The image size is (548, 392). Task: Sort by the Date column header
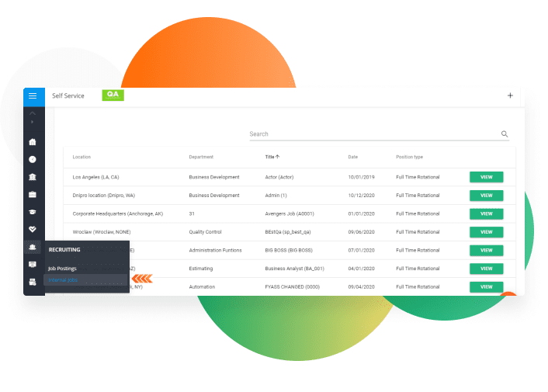tap(352, 157)
